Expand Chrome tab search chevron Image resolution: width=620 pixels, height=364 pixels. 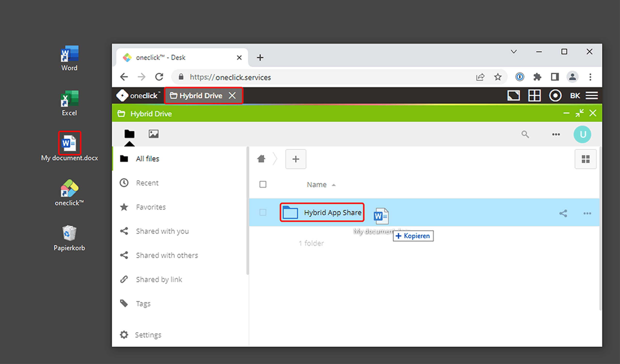[514, 52]
